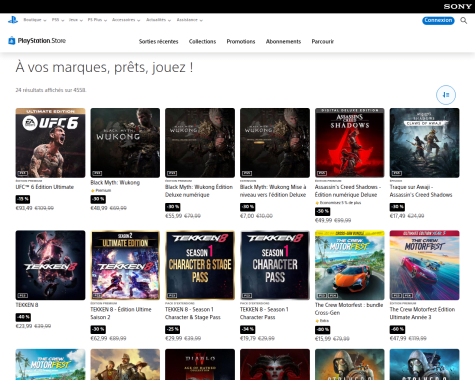The height and width of the screenshot is (380, 475).
Task: Click Assassin's Creed Shadows Édition numérique Deluxe title
Action: point(348,191)
